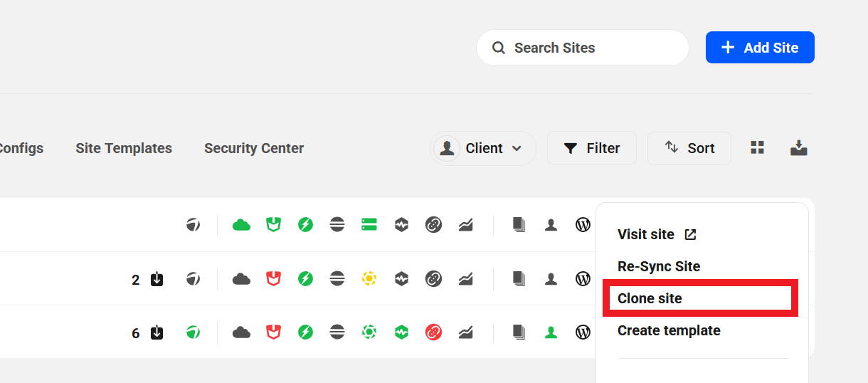Open the Sort options
868x383 pixels.
pos(689,148)
